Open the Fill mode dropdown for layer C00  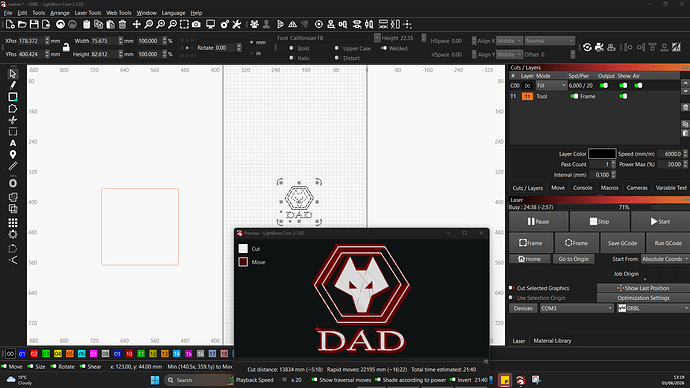pyautogui.click(x=551, y=85)
